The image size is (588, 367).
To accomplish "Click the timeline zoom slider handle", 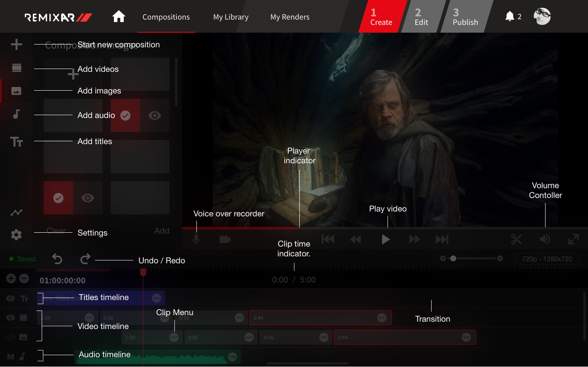I will click(x=453, y=258).
